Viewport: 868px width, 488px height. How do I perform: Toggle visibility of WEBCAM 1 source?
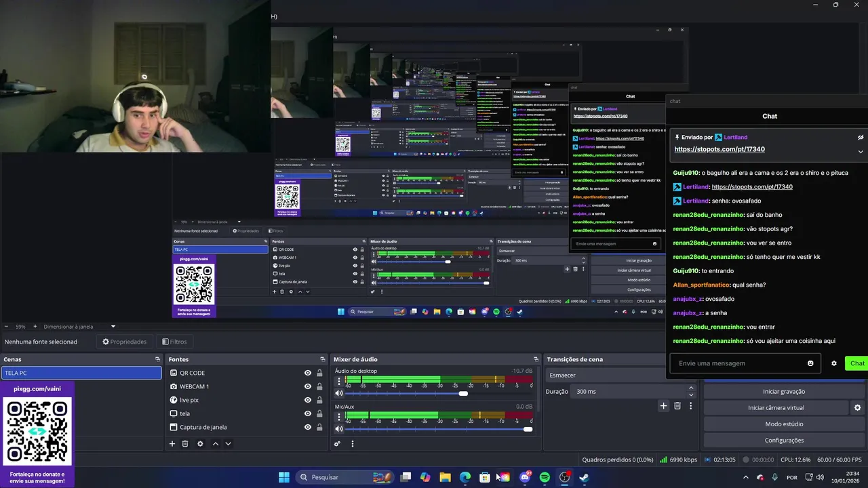point(308,386)
